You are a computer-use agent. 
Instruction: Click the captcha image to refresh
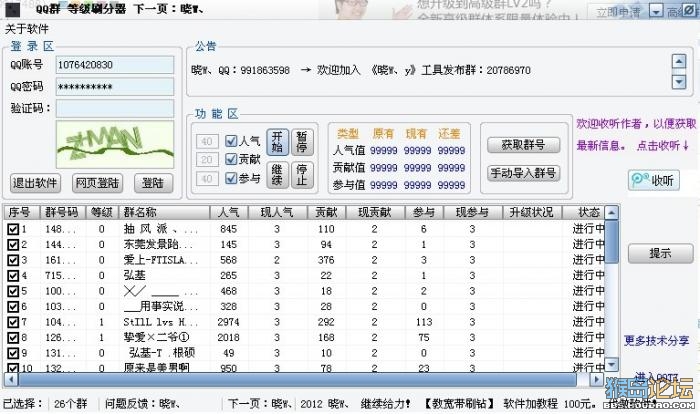pyautogui.click(x=115, y=144)
